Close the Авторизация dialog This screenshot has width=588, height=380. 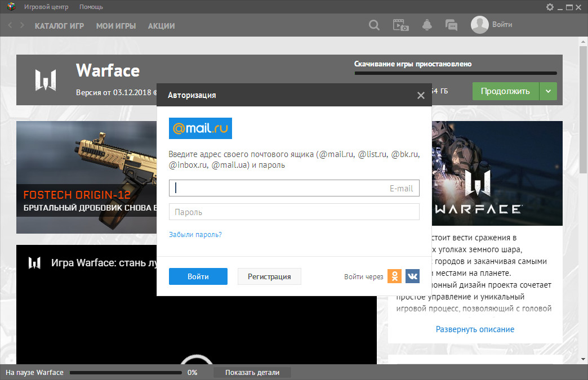421,96
